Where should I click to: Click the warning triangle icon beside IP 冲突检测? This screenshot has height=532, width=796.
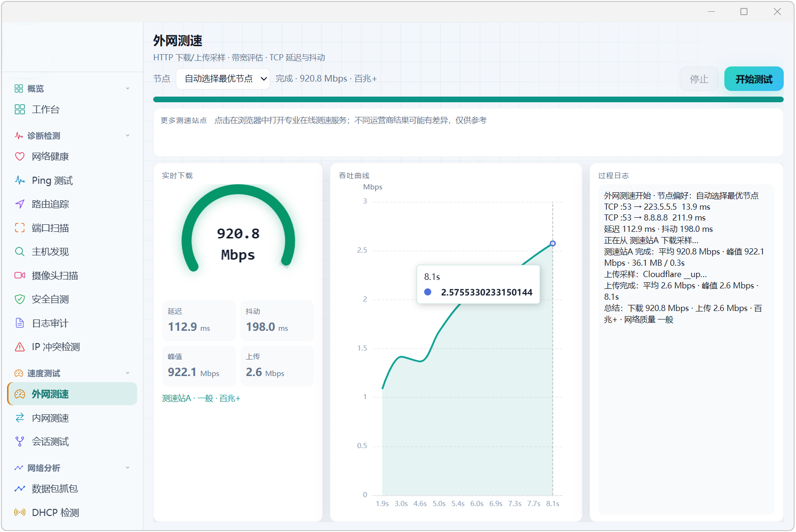click(x=20, y=347)
